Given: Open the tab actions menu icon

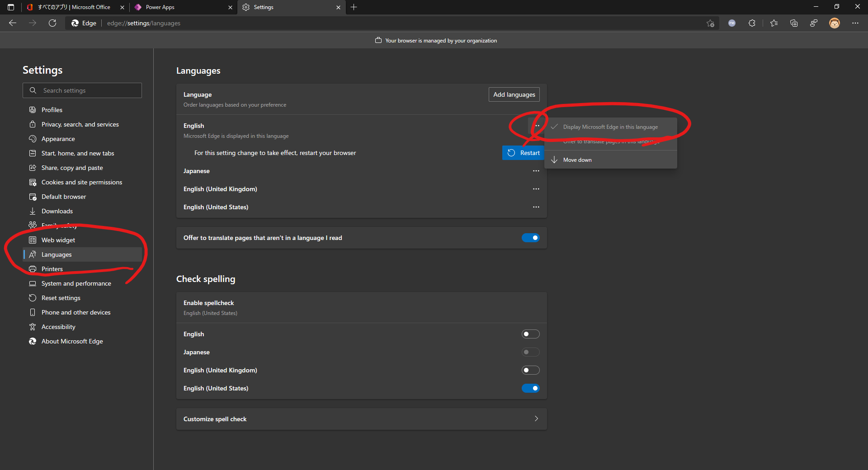Looking at the screenshot, I should point(11,7).
